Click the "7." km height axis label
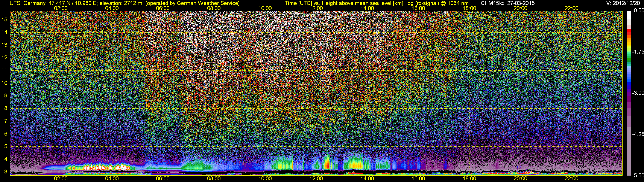 6,121
